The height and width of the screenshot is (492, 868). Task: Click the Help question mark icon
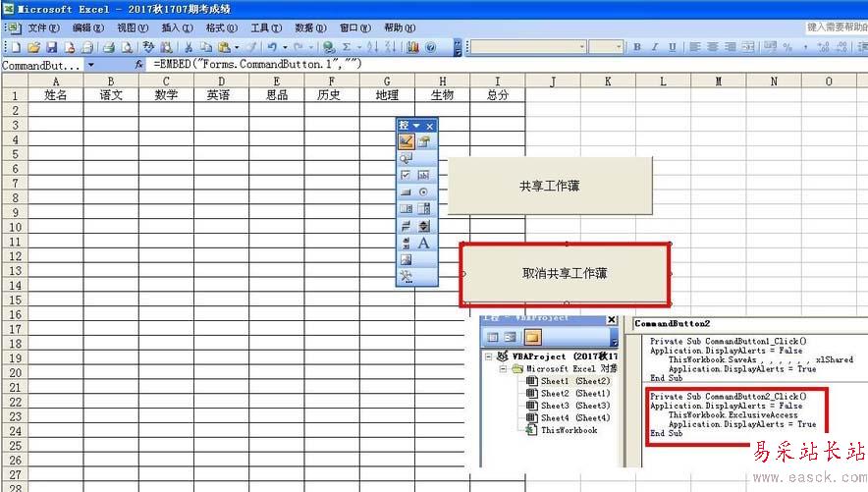click(x=431, y=47)
